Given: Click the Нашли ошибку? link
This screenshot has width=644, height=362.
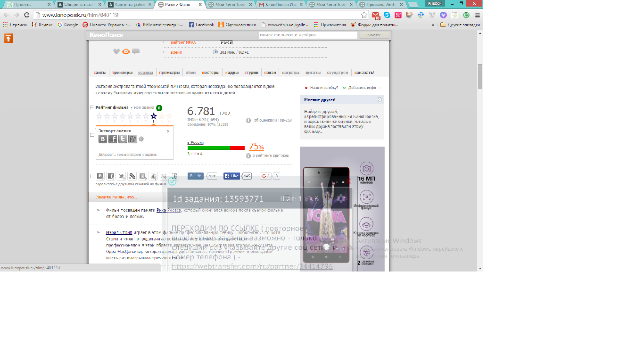Looking at the screenshot, I should pyautogui.click(x=324, y=88).
